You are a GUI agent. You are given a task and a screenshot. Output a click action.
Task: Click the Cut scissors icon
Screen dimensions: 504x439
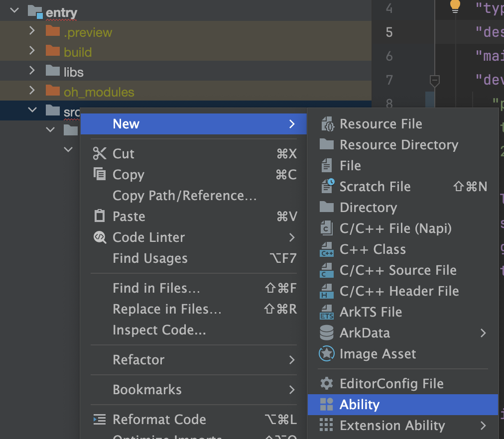pyautogui.click(x=100, y=153)
